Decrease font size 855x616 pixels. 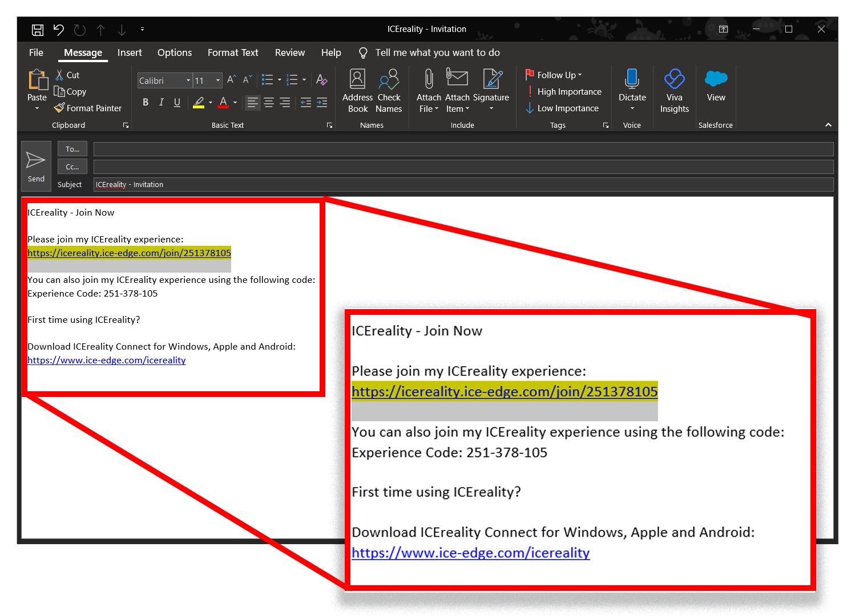click(x=247, y=80)
